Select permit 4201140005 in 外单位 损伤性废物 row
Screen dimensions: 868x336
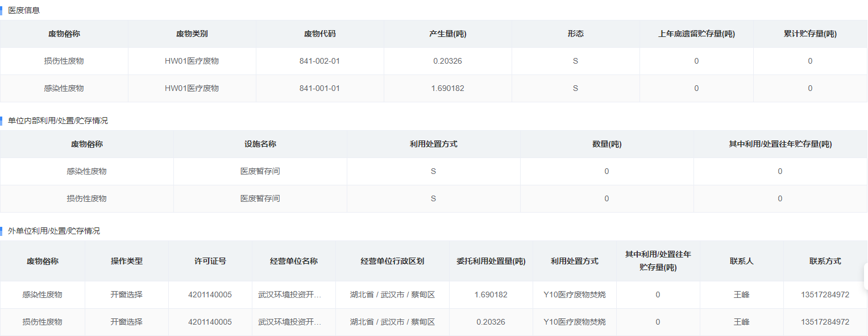(210, 322)
